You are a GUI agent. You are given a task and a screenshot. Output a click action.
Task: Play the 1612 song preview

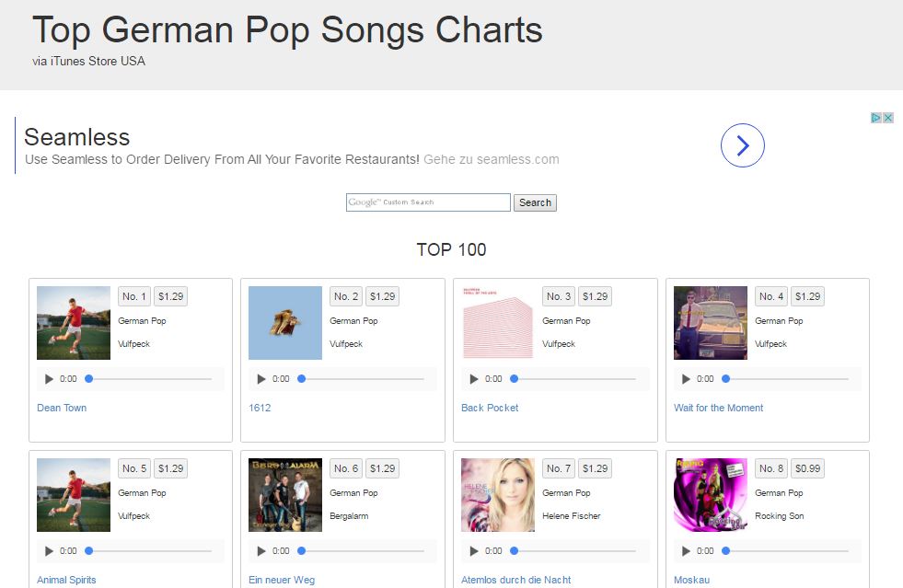[261, 379]
